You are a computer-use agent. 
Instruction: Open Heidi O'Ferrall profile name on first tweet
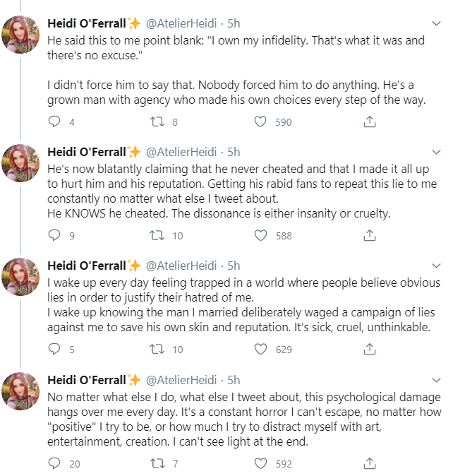tap(87, 23)
